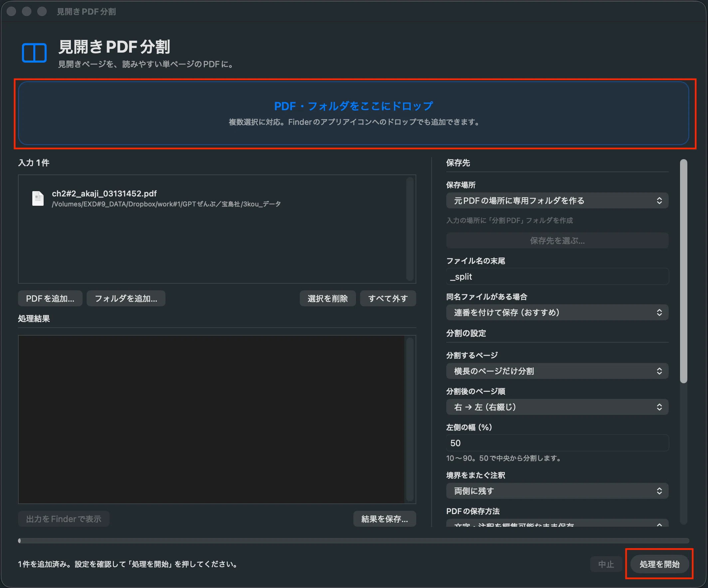
Task: Click the 処理を開始 button
Action: 659,564
